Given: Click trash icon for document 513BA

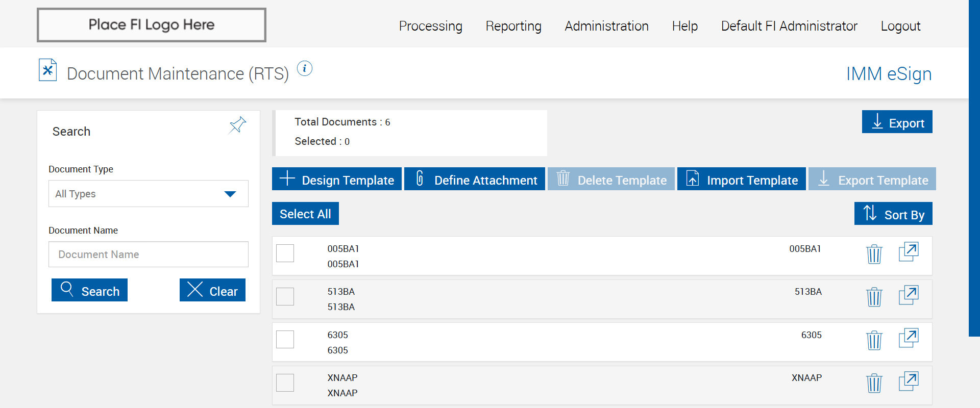Looking at the screenshot, I should [x=874, y=297].
